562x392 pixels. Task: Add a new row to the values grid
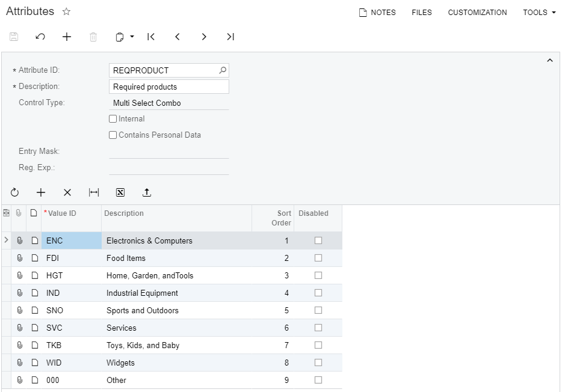(x=41, y=192)
